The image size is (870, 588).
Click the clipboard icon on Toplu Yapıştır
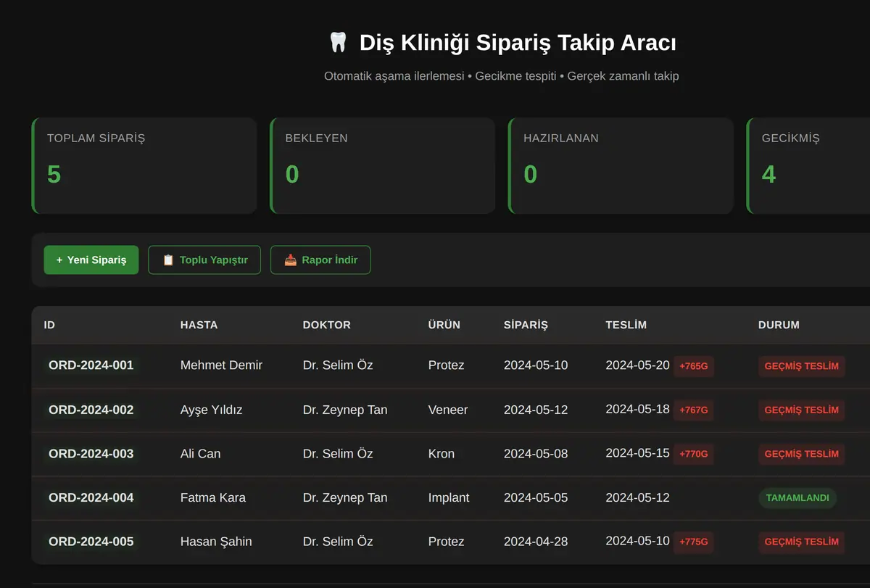coord(168,260)
